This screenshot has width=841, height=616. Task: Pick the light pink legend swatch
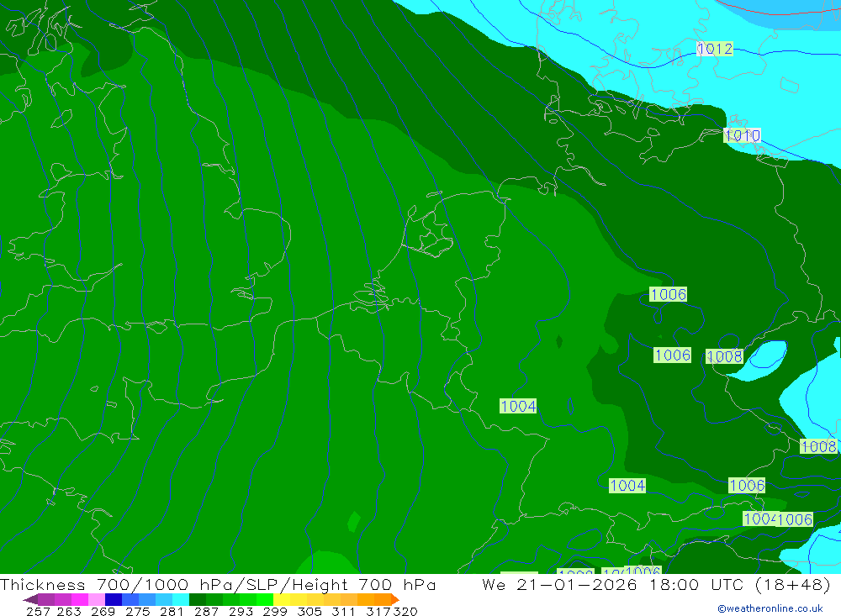click(97, 599)
